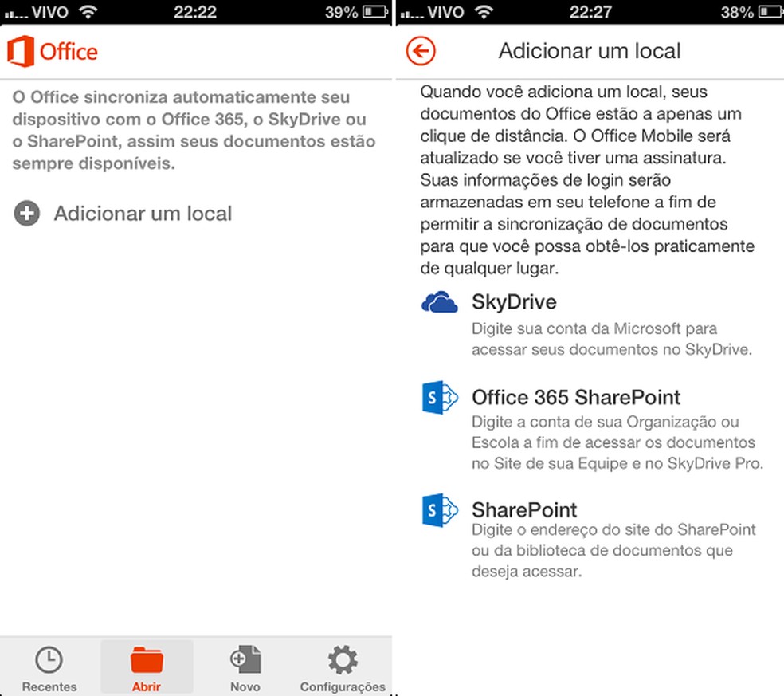Tap the back arrow on Adicionar um local

click(421, 51)
